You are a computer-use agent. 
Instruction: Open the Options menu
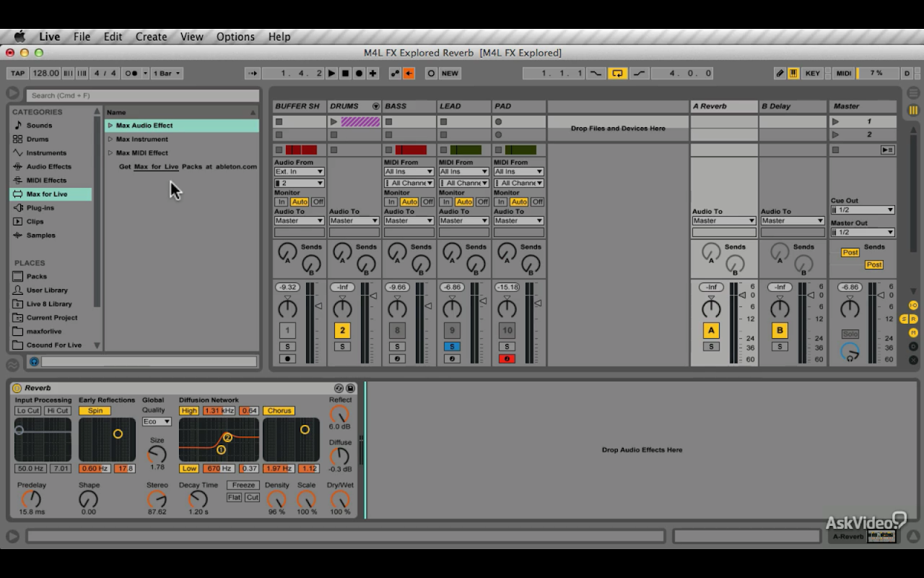point(235,37)
